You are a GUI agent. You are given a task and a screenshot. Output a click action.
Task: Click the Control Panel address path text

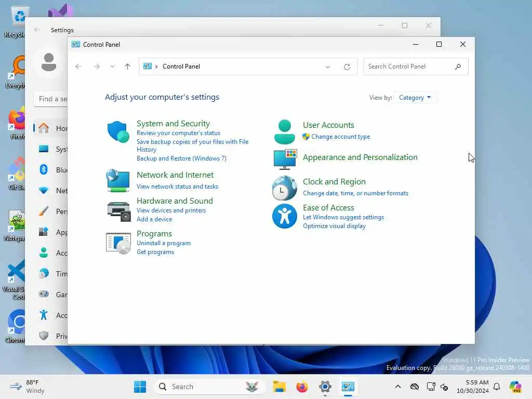[181, 66]
